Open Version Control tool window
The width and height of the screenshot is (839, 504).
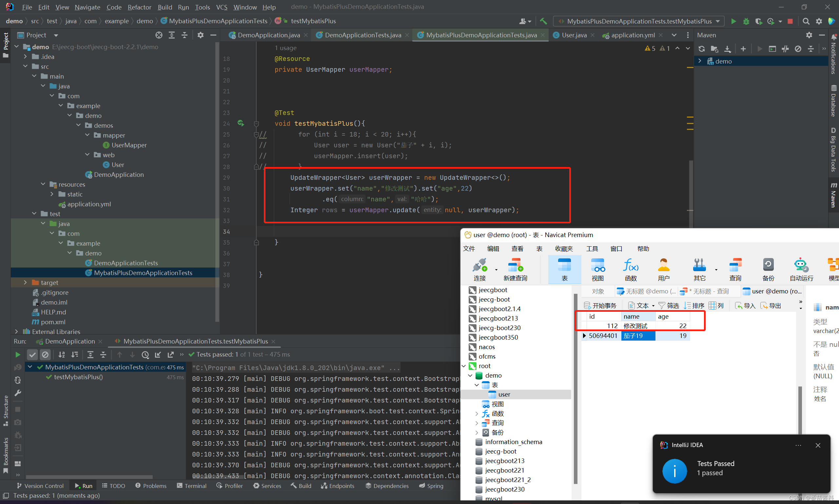[x=40, y=486]
